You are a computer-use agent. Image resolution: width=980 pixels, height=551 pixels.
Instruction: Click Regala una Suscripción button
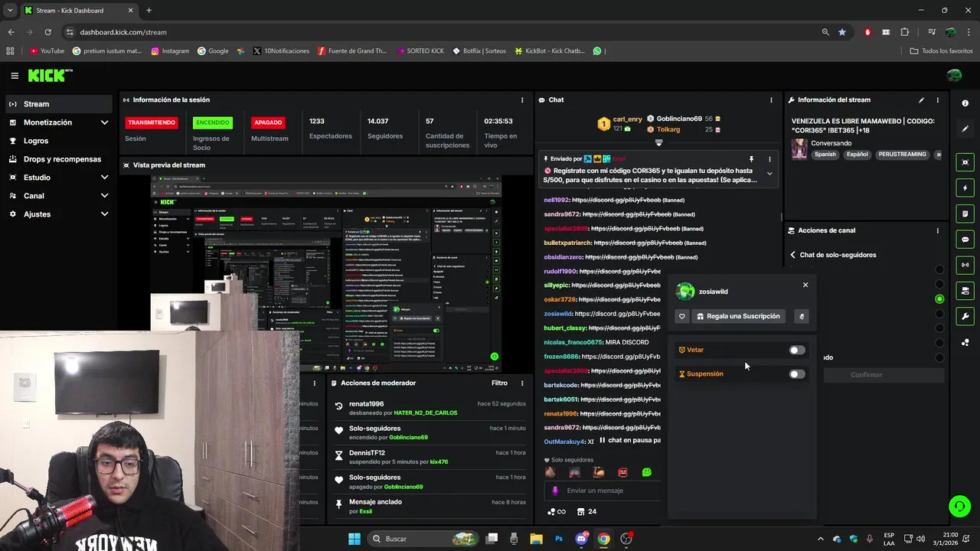(738, 316)
